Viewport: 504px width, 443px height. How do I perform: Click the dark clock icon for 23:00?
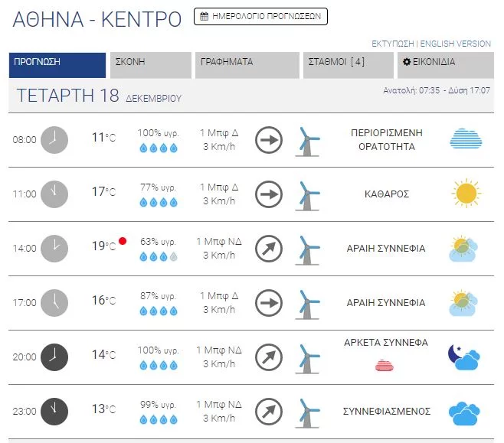54,411
